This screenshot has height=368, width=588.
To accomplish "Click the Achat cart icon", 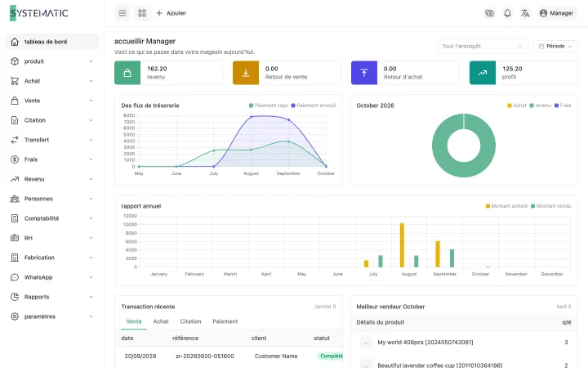I will point(15,81).
